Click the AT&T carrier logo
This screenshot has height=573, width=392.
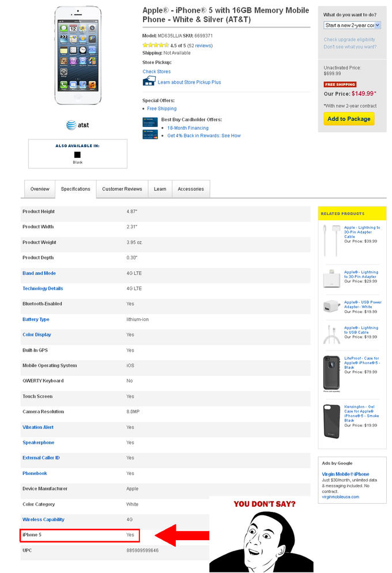tap(77, 125)
